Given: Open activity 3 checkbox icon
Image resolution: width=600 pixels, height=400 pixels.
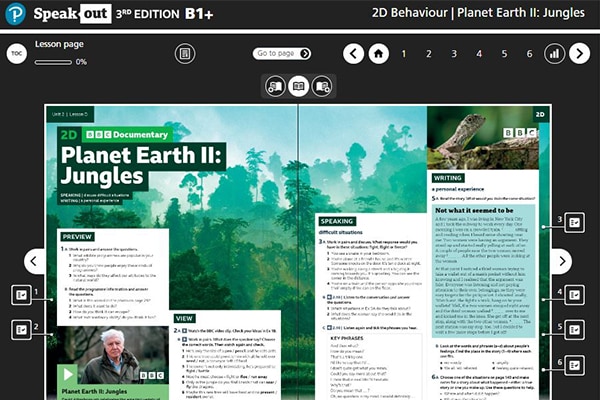Looking at the screenshot, I should click(575, 222).
